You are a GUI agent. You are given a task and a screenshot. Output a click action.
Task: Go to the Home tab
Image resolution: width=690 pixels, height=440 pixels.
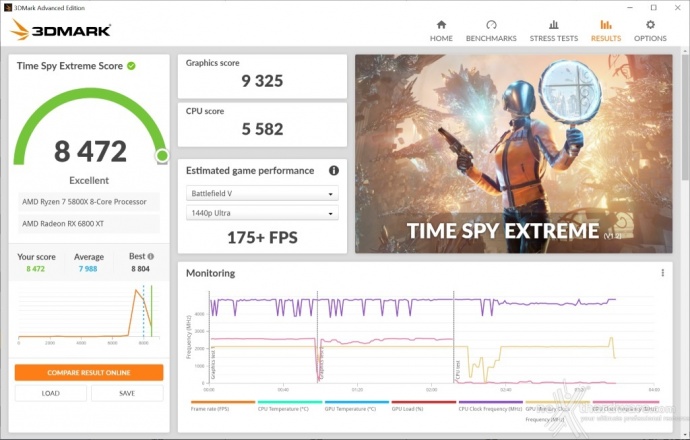pos(441,31)
